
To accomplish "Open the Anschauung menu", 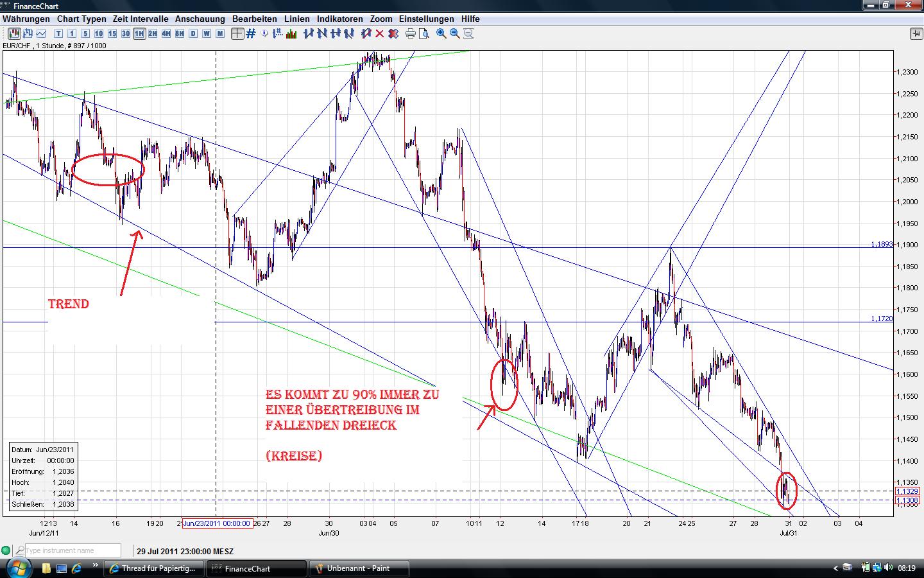I will pos(200,19).
